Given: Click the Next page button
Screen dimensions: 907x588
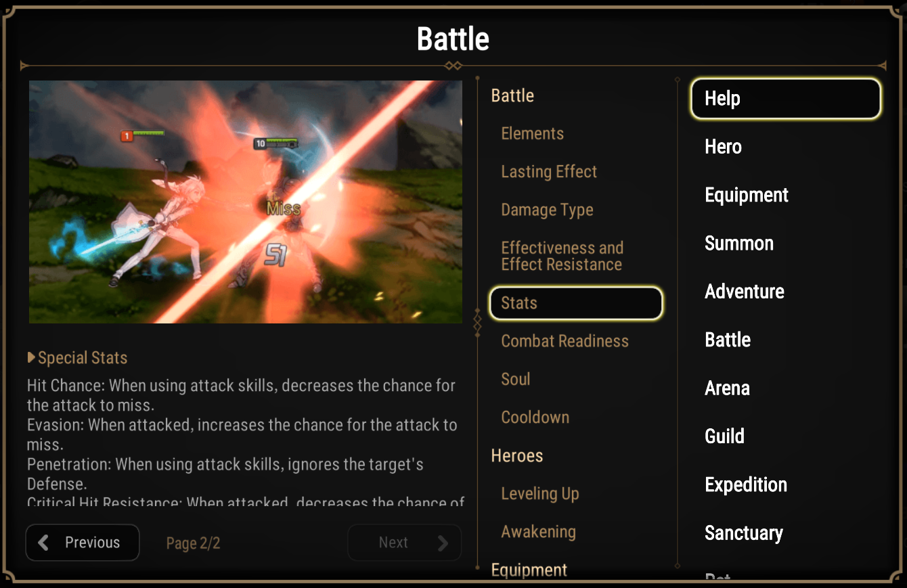Looking at the screenshot, I should (x=405, y=543).
